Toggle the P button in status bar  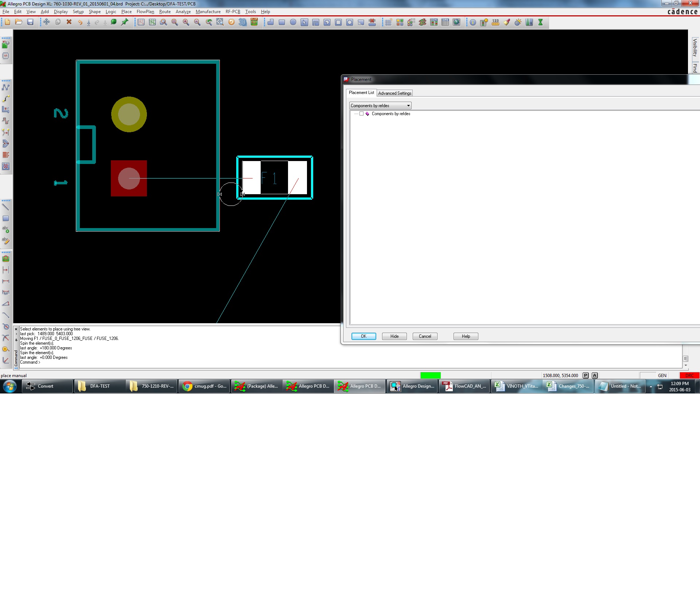(x=586, y=375)
